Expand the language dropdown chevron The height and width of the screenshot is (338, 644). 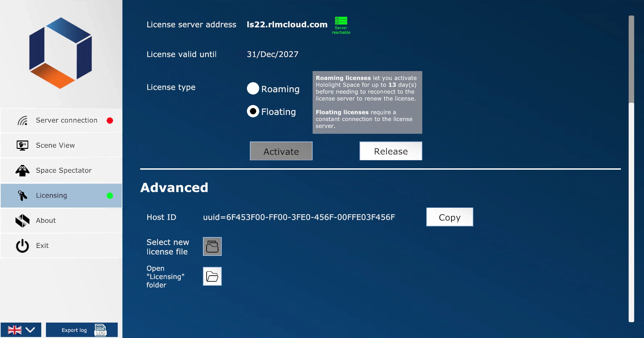click(30, 330)
